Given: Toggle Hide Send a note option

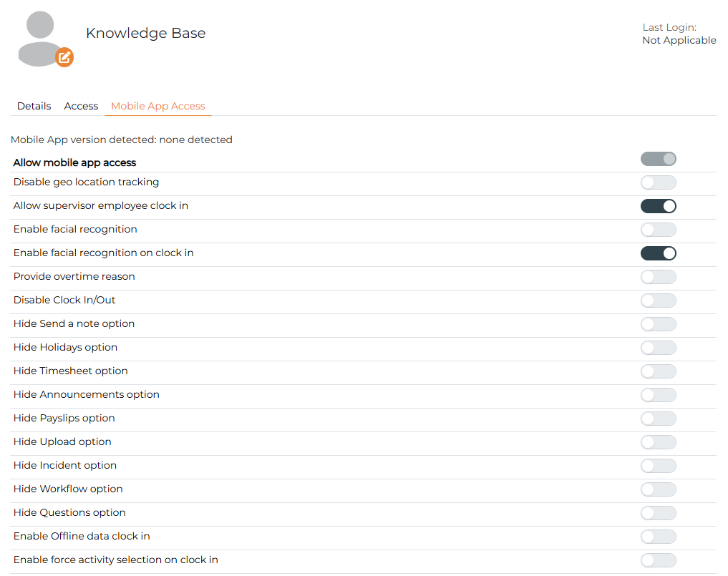Looking at the screenshot, I should click(659, 324).
